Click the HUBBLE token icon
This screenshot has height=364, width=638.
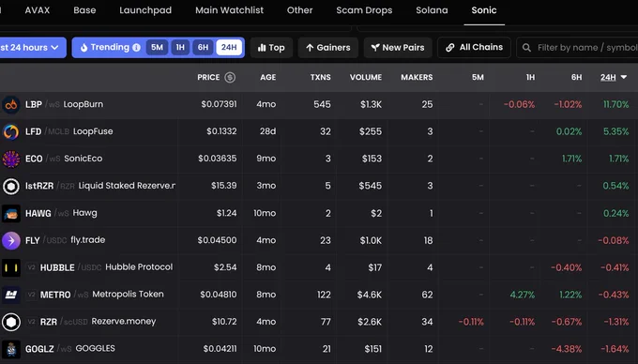pos(11,267)
